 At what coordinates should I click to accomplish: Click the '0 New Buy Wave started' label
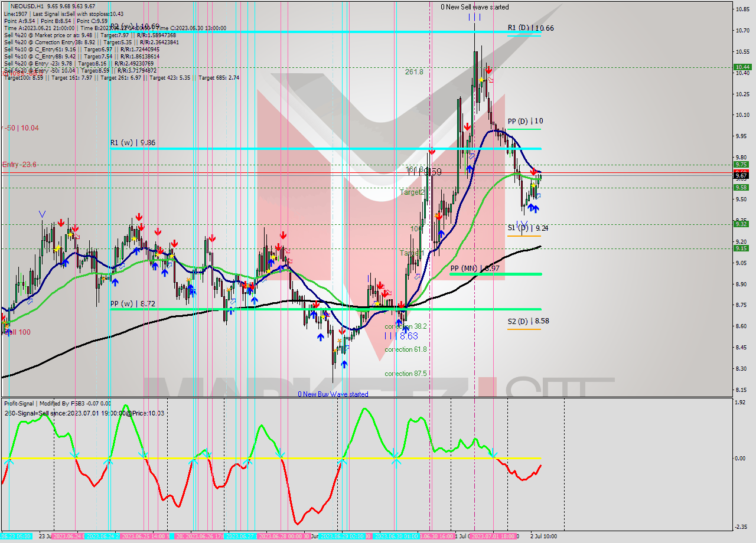click(333, 394)
